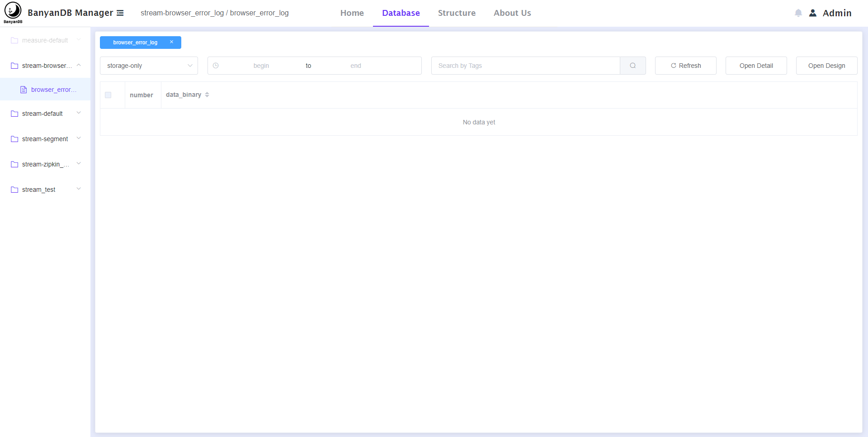This screenshot has width=868, height=437.
Task: Click the search magnifier icon button
Action: click(x=633, y=66)
